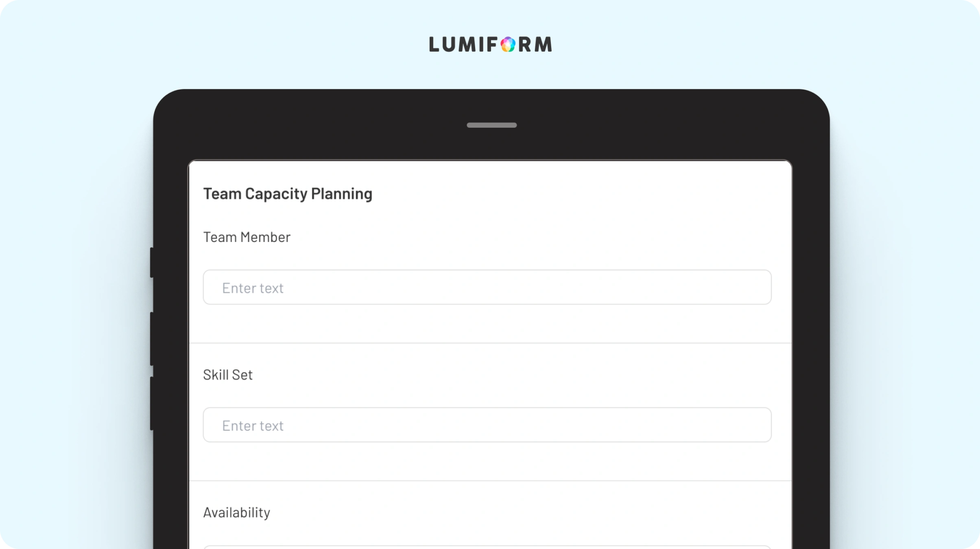Select the partially visible Availability input field

487,547
